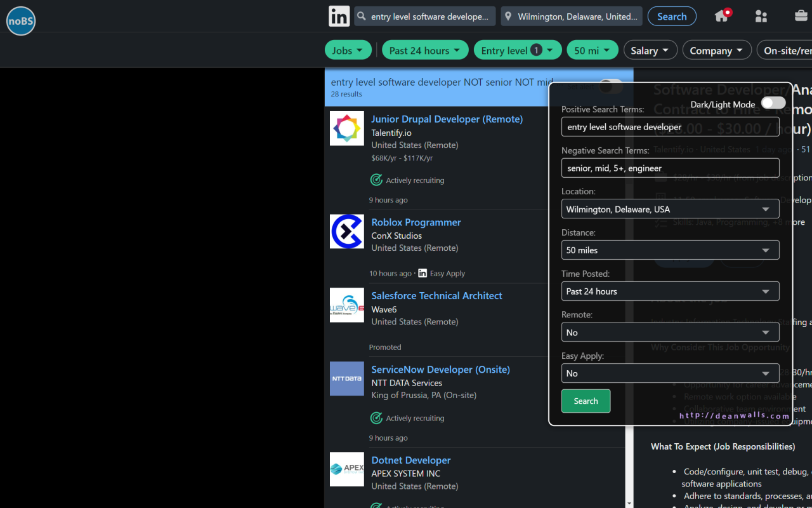Click the LinkedIn keyword search box
Screen dimensions: 812x508
coord(425,17)
